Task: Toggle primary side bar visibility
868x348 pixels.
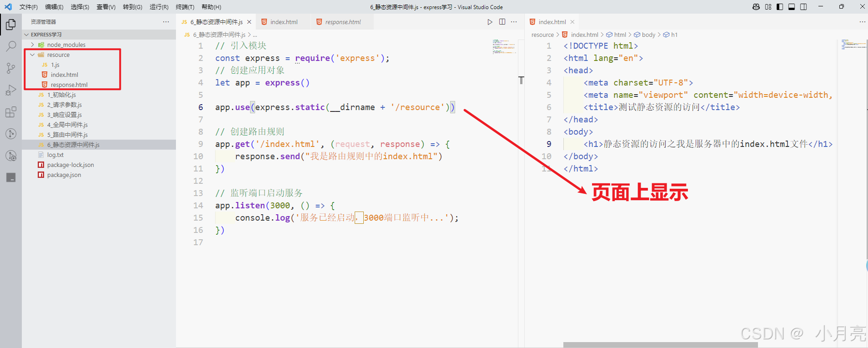Action: point(780,7)
